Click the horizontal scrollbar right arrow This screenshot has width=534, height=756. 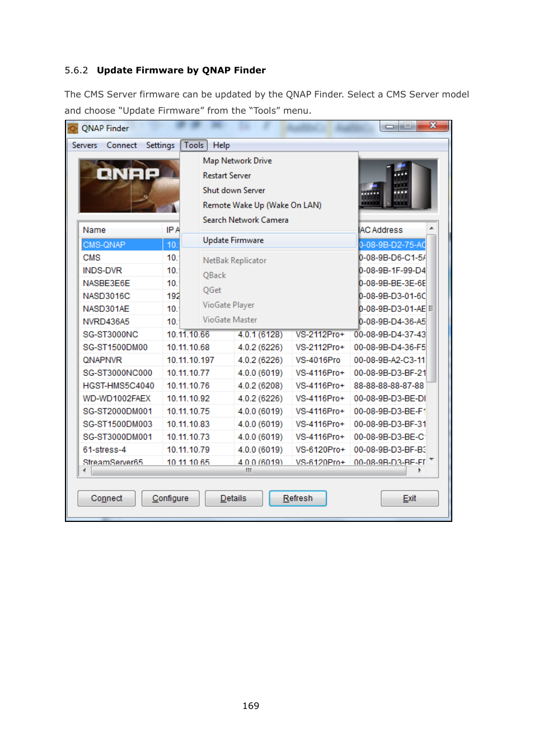click(x=420, y=470)
